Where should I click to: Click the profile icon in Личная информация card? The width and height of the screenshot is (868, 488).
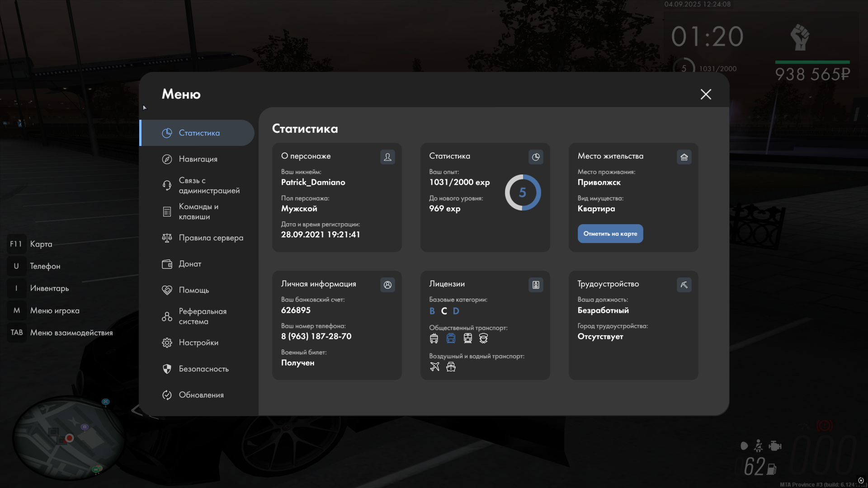point(387,285)
